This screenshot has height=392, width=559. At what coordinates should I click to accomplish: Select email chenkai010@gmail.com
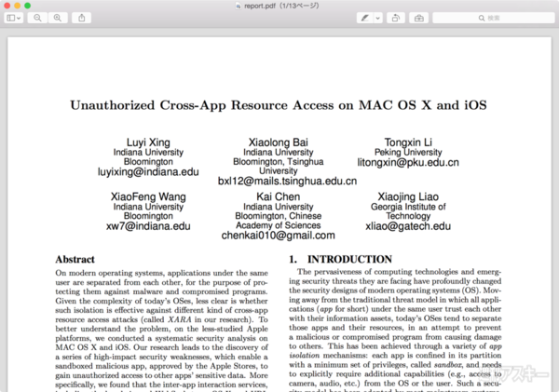point(278,236)
